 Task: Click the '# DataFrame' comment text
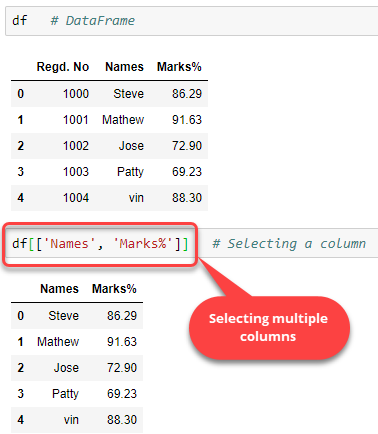click(93, 21)
